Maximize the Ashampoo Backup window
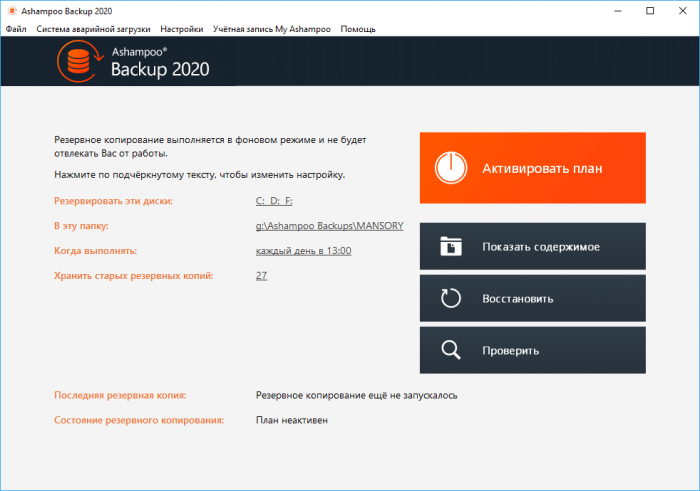Screen dimensions: 700x491 point(650,11)
